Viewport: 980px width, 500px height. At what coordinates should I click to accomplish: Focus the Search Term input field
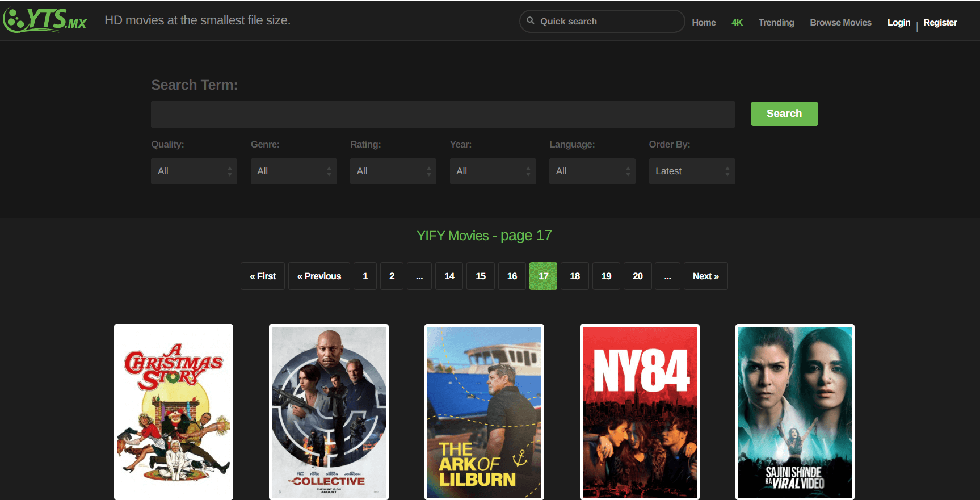click(x=443, y=115)
